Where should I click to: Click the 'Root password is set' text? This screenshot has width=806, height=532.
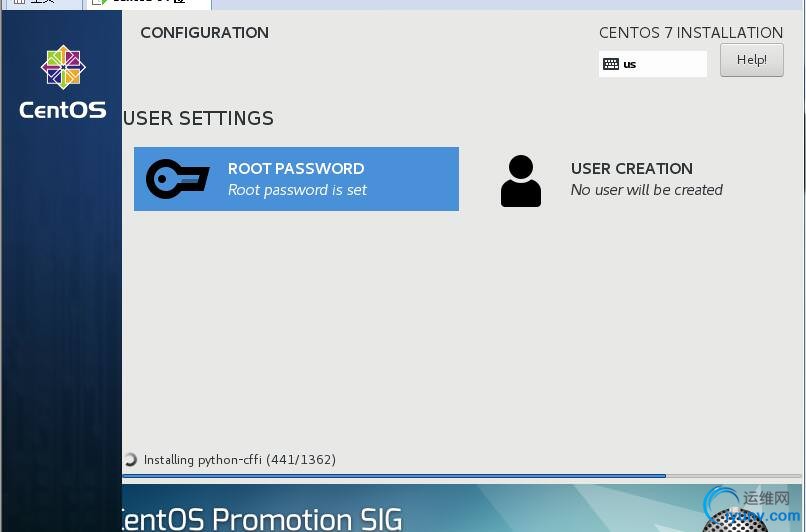[x=297, y=190]
